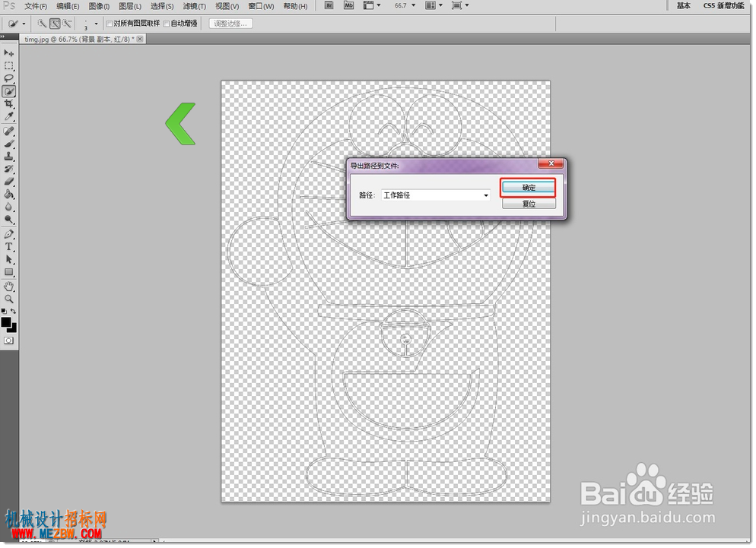Open the 滤镜(T) menu
The image size is (756, 548).
coord(194,6)
